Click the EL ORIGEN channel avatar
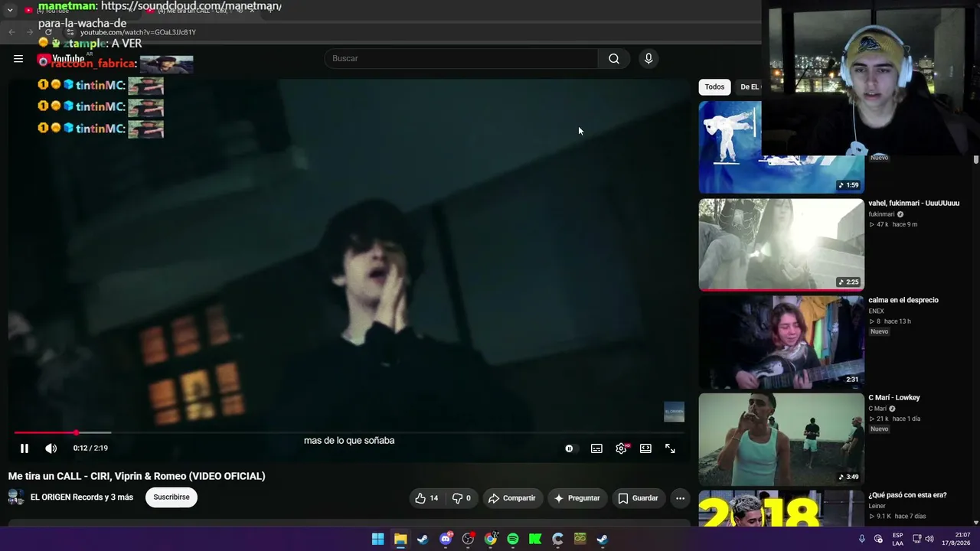Image resolution: width=980 pixels, height=551 pixels. (16, 497)
